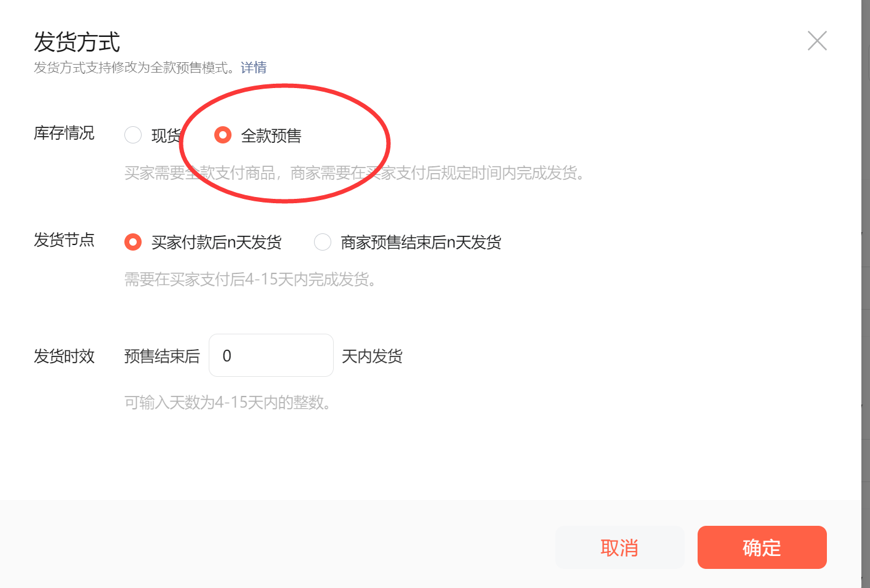Click the 发货时效 field label

tap(64, 356)
